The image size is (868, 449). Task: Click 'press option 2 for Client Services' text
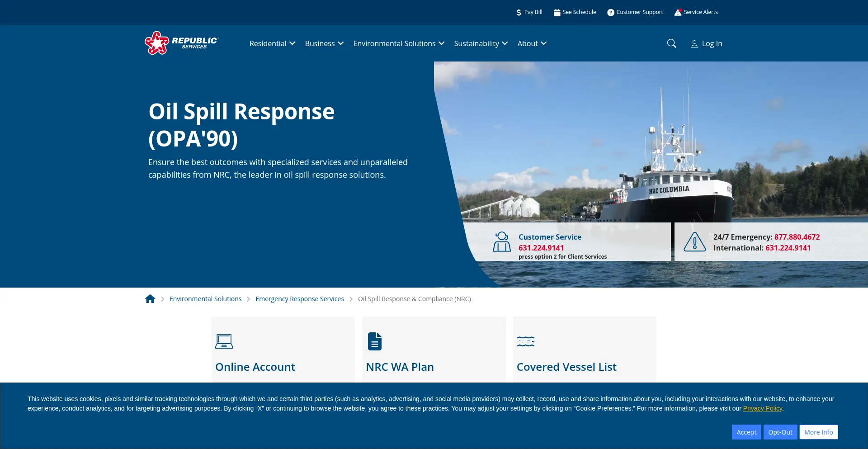(562, 257)
